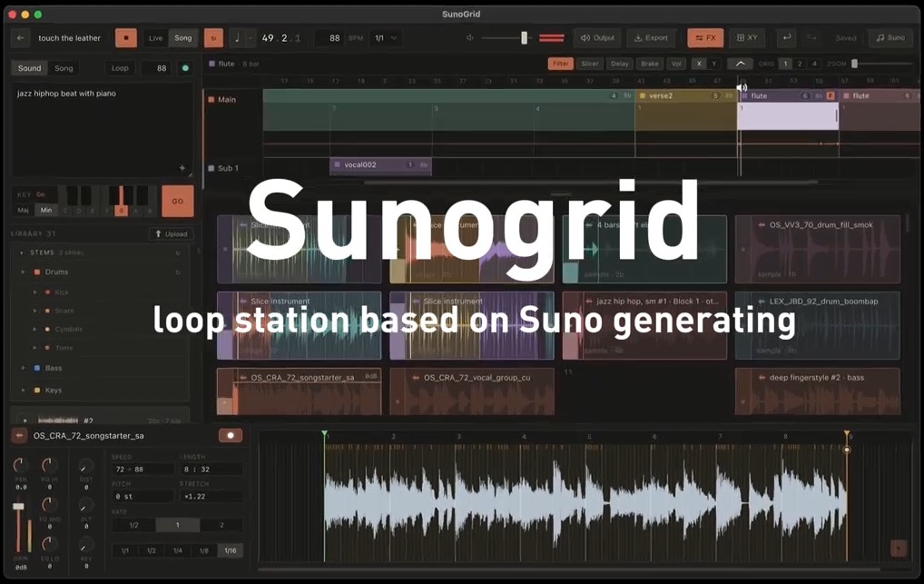Set grid to 2
Screen dimensions: 924x584
click(x=800, y=64)
